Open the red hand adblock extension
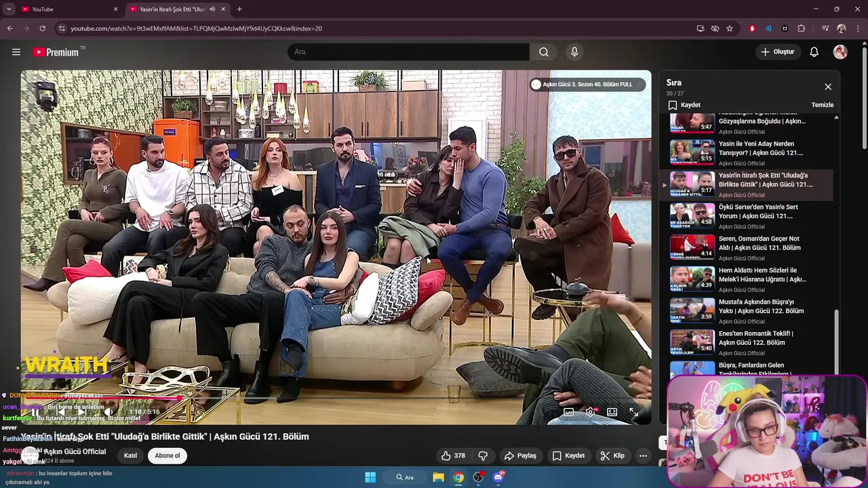 click(752, 28)
